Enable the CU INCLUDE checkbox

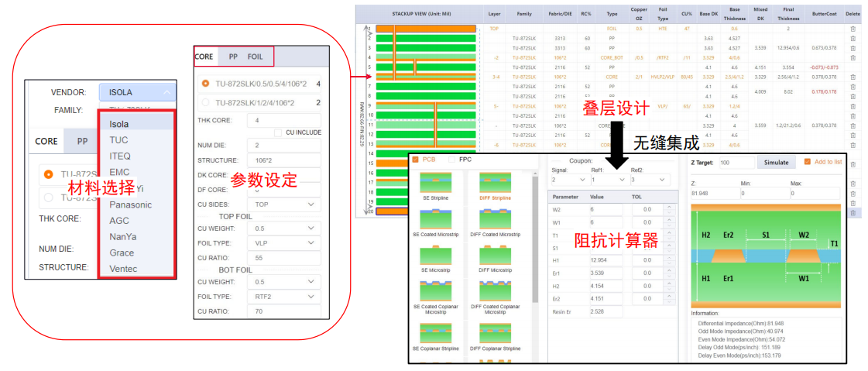coord(278,132)
